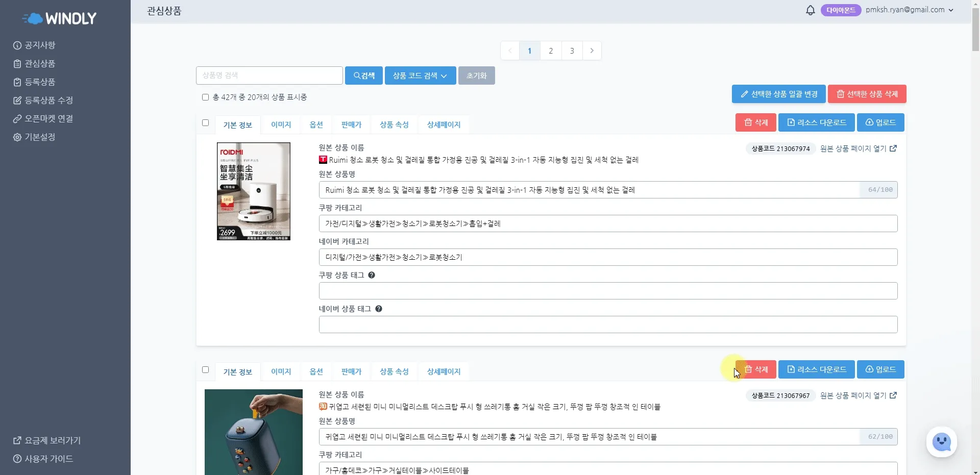
Task: Click the empty 네이버 상품 태그 input
Action: pos(608,324)
